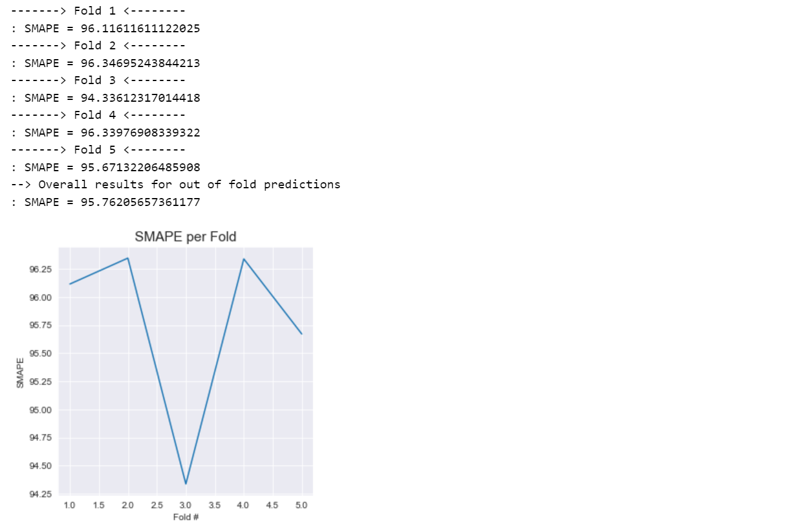Viewport: 799px width, 532px height.
Task: Click the line's peak at fold 2
Action: tap(128, 258)
